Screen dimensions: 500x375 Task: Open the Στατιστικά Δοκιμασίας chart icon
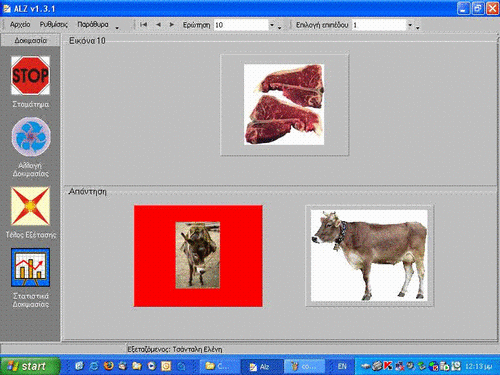(x=30, y=267)
